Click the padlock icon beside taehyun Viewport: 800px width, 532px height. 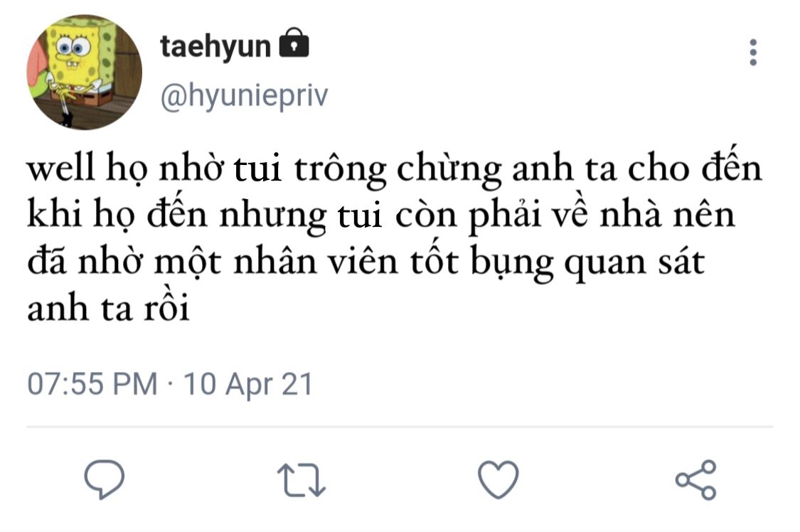(x=294, y=43)
